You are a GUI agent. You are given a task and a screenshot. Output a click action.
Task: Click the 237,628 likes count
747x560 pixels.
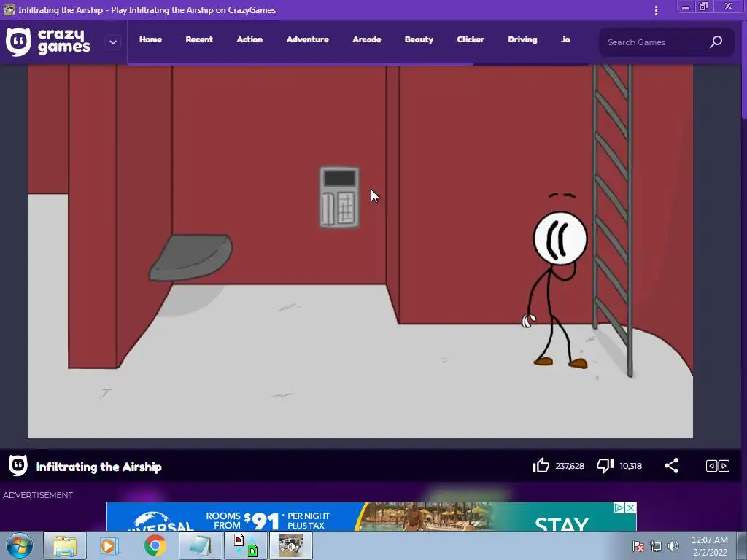point(570,466)
